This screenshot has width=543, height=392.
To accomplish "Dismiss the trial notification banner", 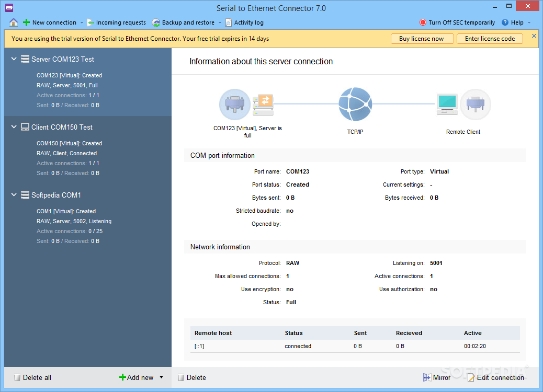I will point(534,36).
